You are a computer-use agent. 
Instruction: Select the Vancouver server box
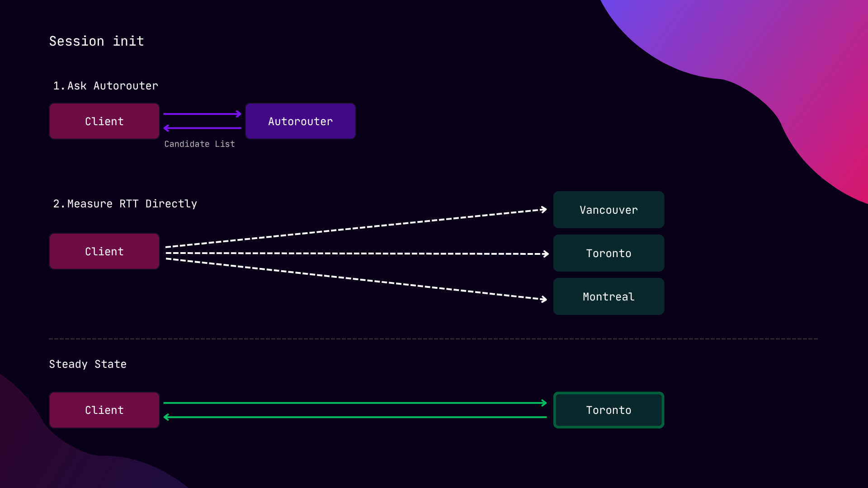coord(609,210)
